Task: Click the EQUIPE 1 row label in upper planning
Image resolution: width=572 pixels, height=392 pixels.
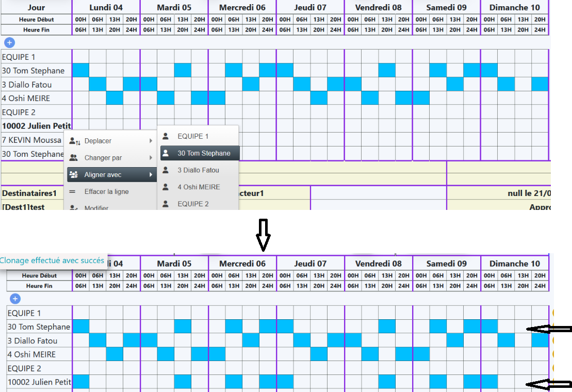Action: [19, 57]
